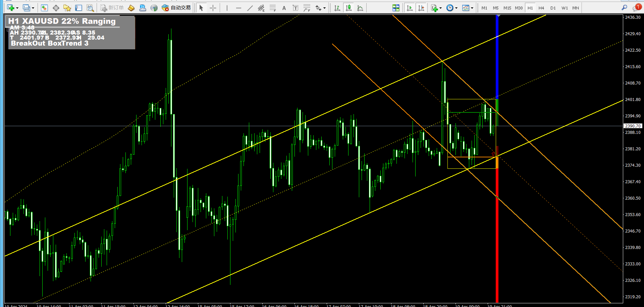Switch to the H4 timeframe
The height and width of the screenshot is (307, 644).
541,8
